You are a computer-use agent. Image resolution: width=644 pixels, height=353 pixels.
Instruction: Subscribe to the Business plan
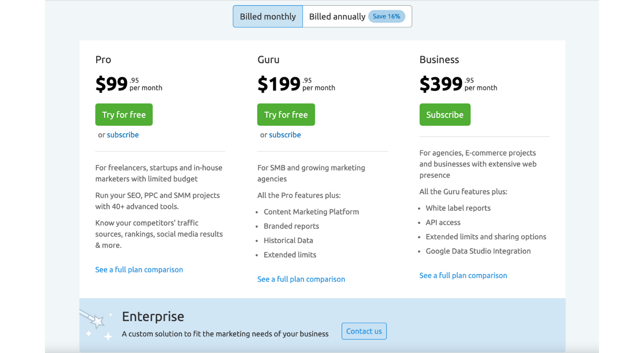point(445,115)
